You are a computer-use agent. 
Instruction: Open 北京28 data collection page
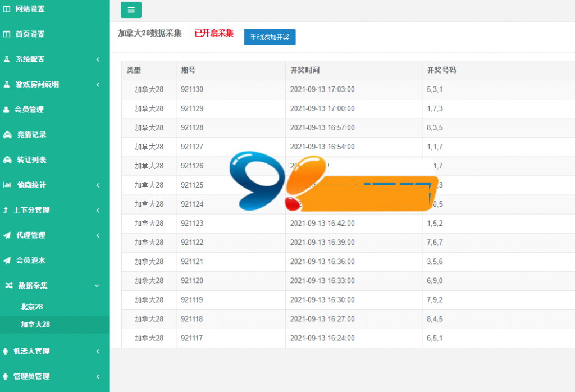pos(31,307)
